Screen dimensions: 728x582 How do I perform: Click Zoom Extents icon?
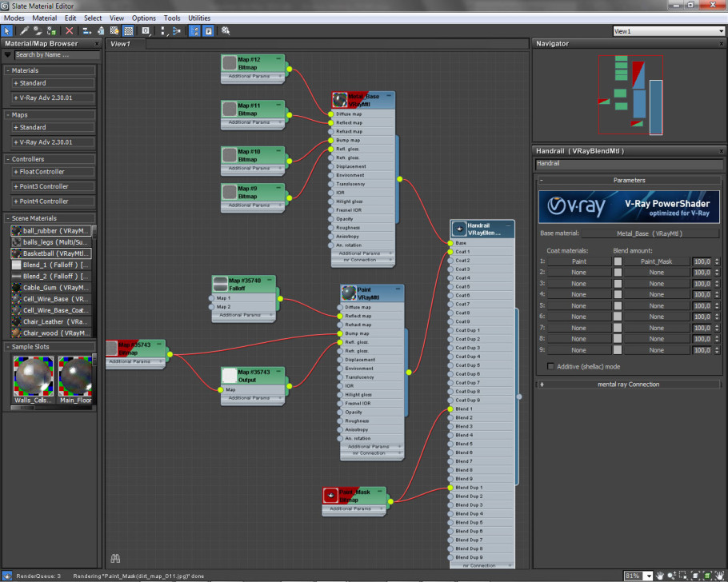click(695, 576)
